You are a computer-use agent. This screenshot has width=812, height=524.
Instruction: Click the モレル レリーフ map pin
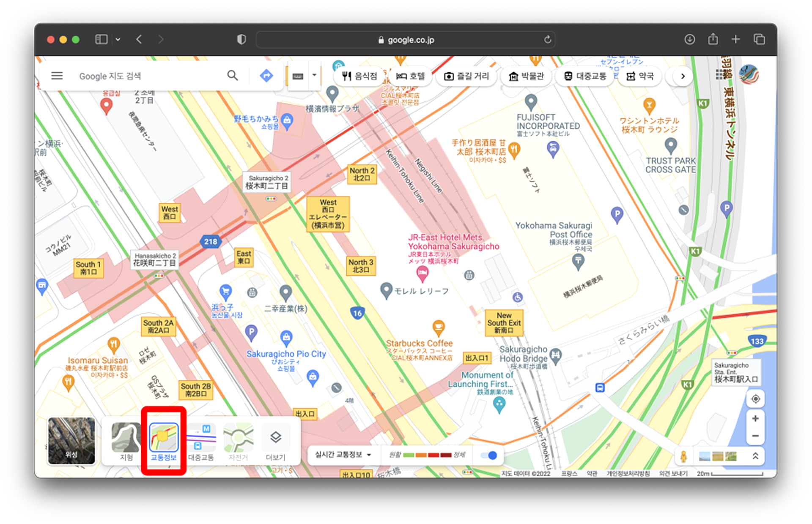pos(386,291)
